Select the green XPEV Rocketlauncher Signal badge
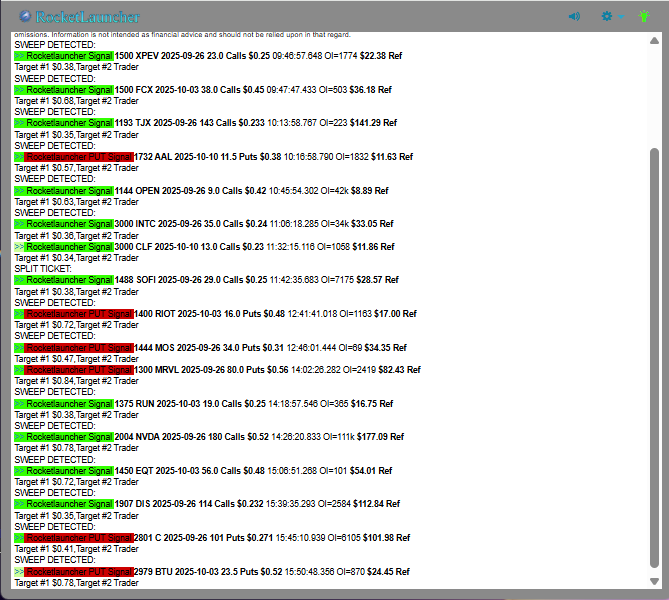Viewport: 669px width, 600px height. click(x=69, y=56)
